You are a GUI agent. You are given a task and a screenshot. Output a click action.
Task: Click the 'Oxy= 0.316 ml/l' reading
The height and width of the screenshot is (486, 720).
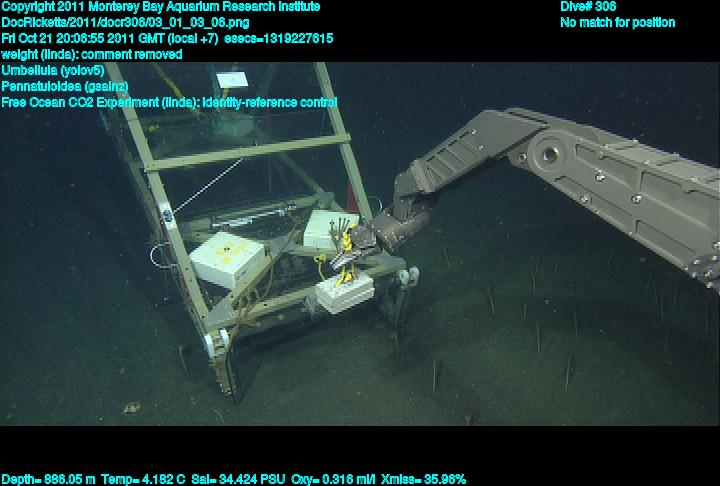[x=333, y=479]
